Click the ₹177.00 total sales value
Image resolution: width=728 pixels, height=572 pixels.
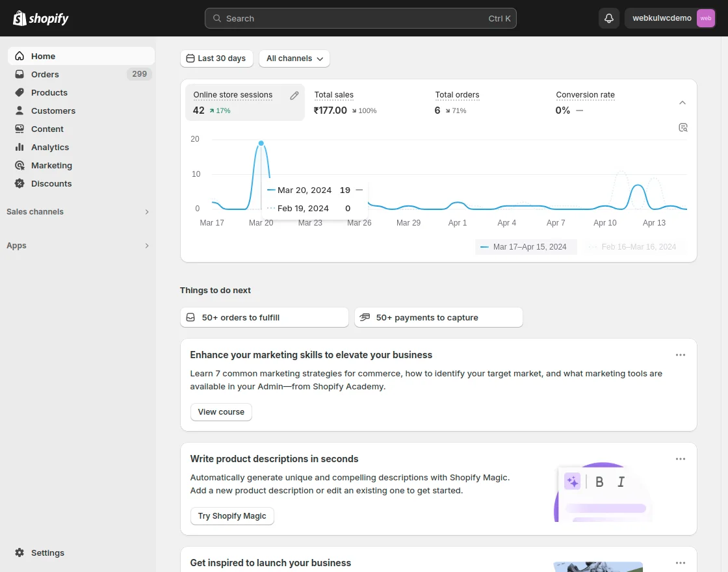coord(330,110)
